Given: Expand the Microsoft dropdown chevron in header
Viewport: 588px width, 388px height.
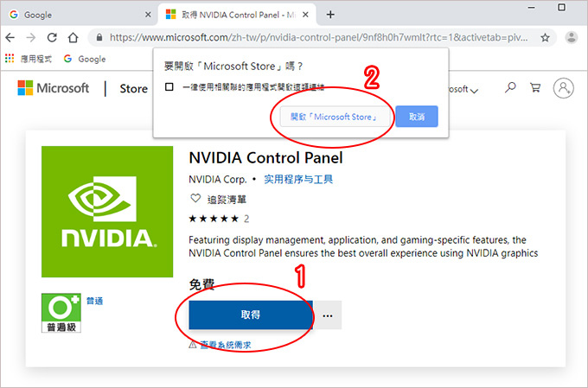Looking at the screenshot, I should click(474, 91).
